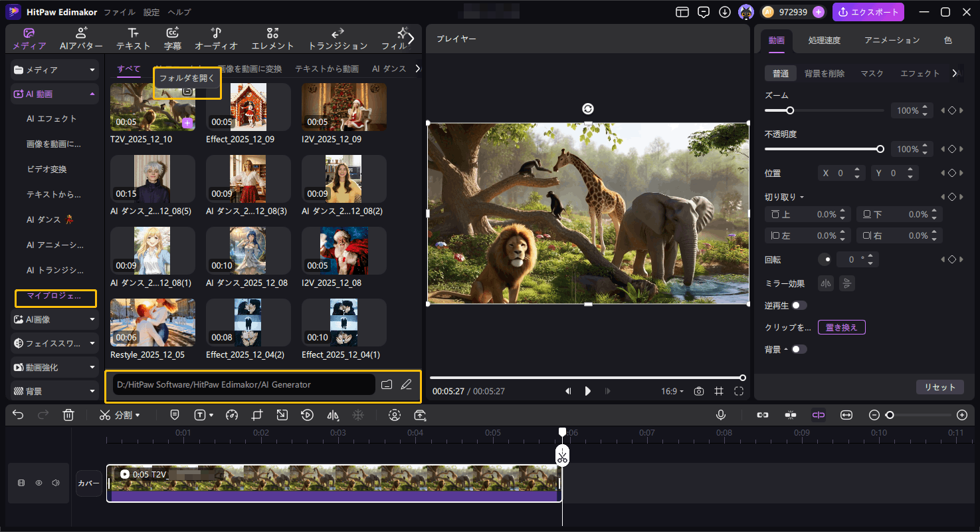Open the テキスト tab in top toolbar
Image resolution: width=980 pixels, height=532 pixels.
coord(133,39)
